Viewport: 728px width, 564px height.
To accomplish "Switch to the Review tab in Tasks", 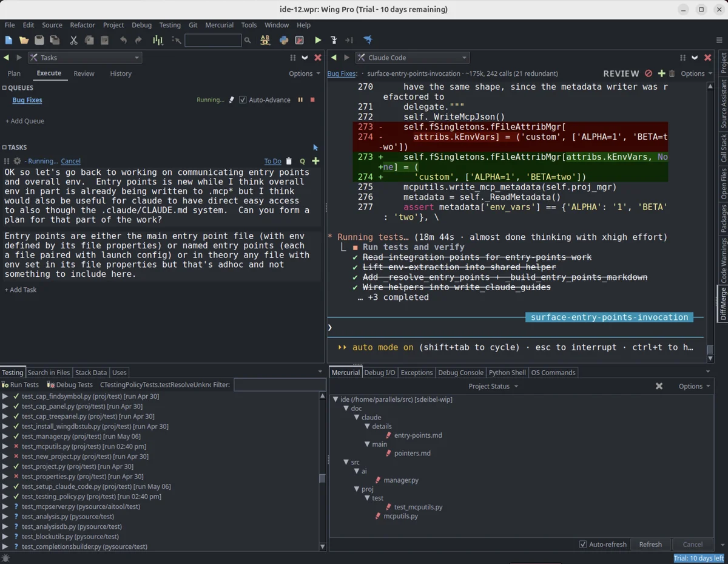I will point(84,73).
